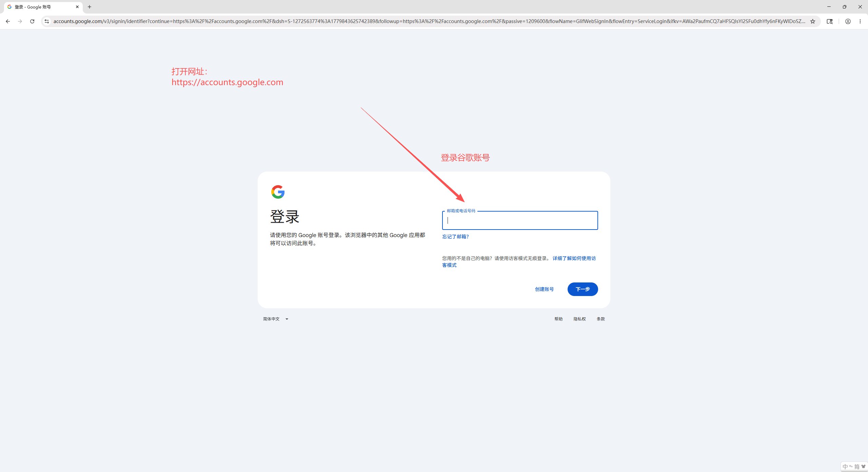Click the Google G logo
868x472 pixels.
[278, 192]
